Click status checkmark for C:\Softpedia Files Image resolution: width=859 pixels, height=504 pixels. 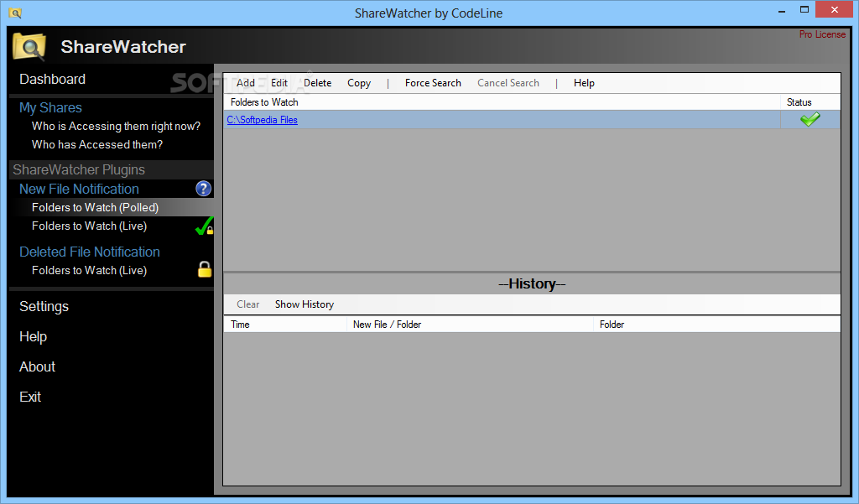810,119
